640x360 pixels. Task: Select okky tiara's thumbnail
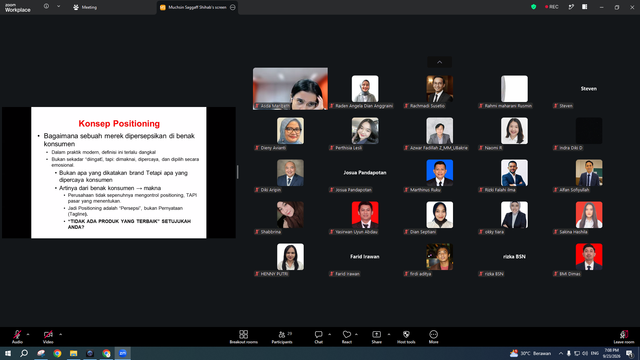click(514, 215)
